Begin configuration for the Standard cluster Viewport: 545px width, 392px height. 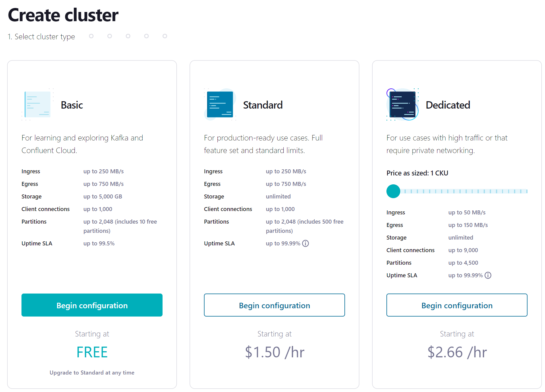pyautogui.click(x=274, y=305)
